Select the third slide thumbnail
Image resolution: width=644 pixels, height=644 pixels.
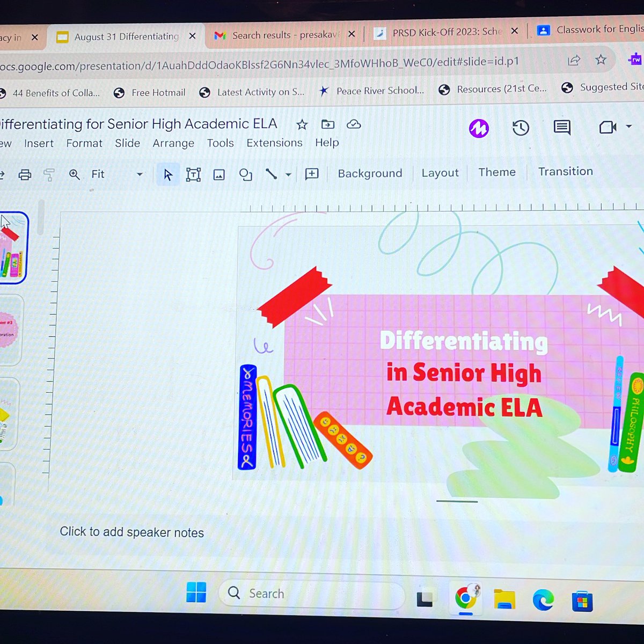[9, 414]
